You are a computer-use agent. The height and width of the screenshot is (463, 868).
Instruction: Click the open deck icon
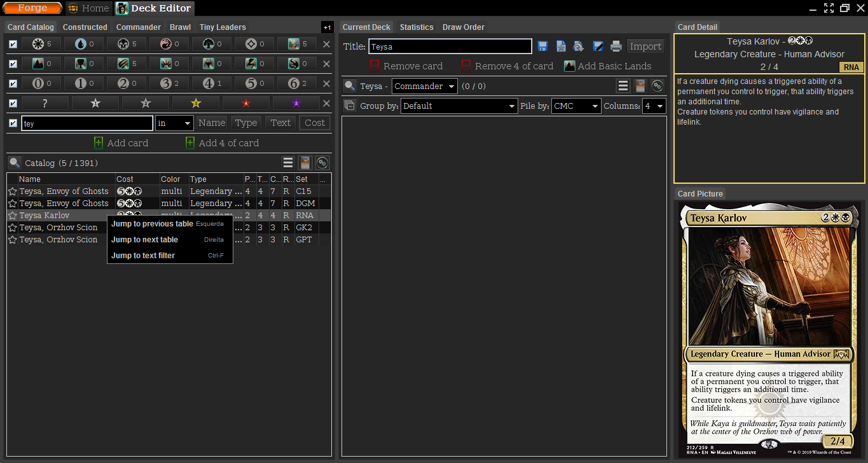(x=579, y=46)
